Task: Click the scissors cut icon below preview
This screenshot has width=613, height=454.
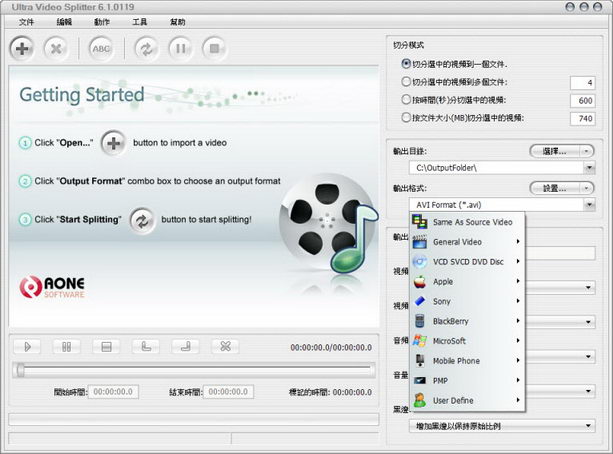Action: 226,346
